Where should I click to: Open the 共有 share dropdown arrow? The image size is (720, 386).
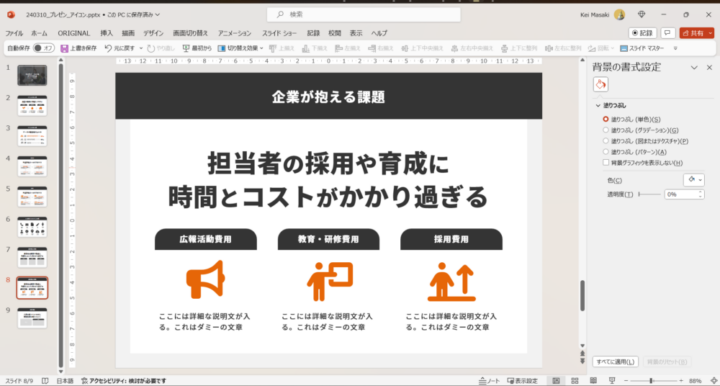[710, 33]
